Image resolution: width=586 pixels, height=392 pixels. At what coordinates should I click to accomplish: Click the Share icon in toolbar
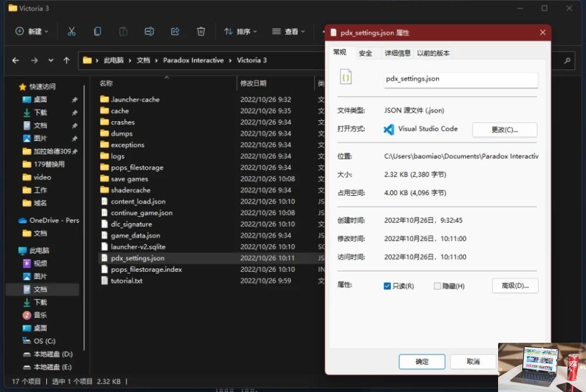[x=175, y=32]
